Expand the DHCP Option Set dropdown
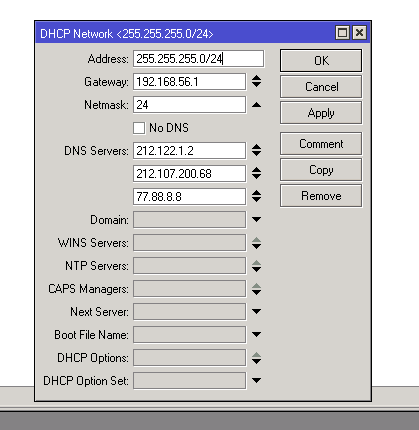Screen dimensions: 419x430 coord(256,381)
